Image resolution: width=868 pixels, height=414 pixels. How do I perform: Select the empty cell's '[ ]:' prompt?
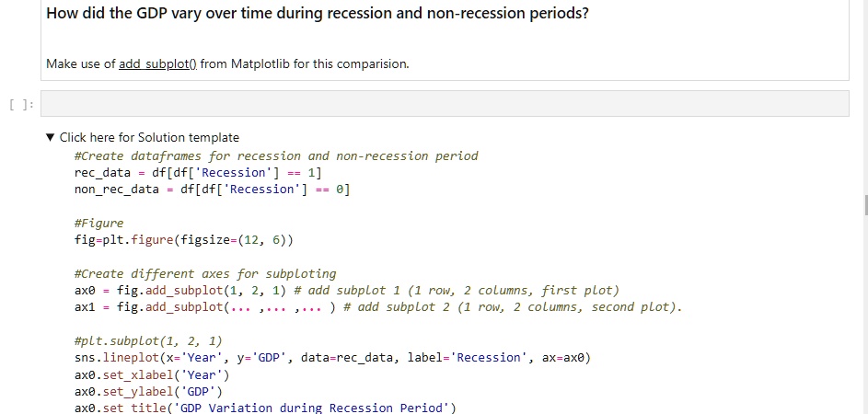click(x=22, y=104)
